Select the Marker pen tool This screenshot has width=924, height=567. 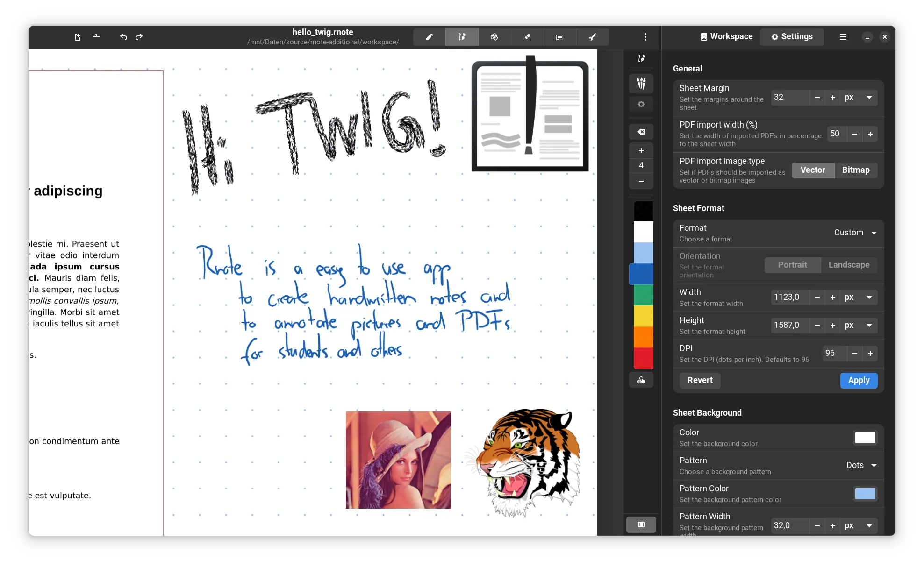429,37
